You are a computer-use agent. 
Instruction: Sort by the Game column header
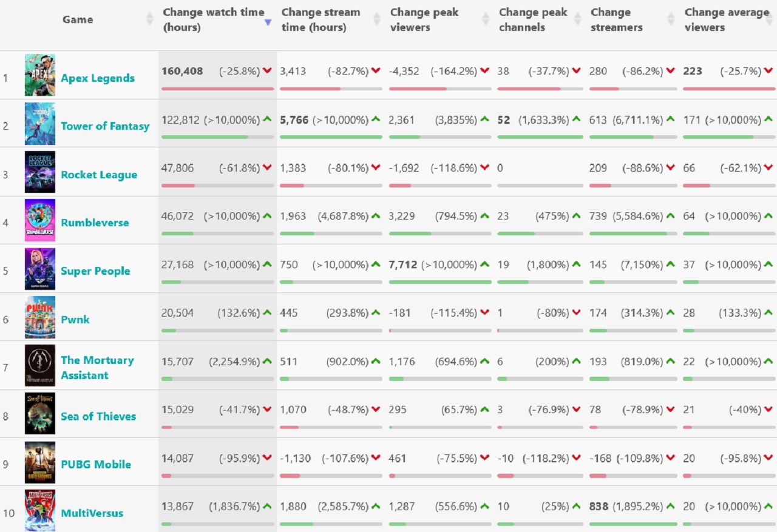pyautogui.click(x=78, y=19)
